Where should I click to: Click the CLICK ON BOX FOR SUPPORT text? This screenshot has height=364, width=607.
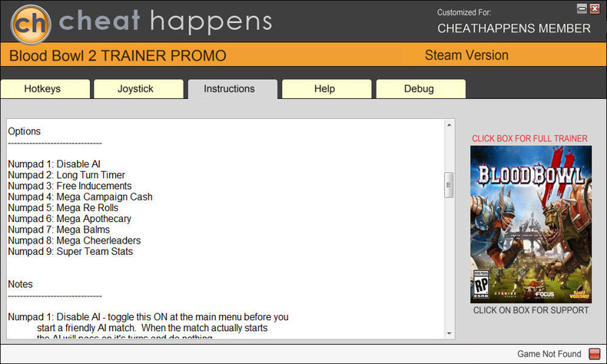click(531, 310)
